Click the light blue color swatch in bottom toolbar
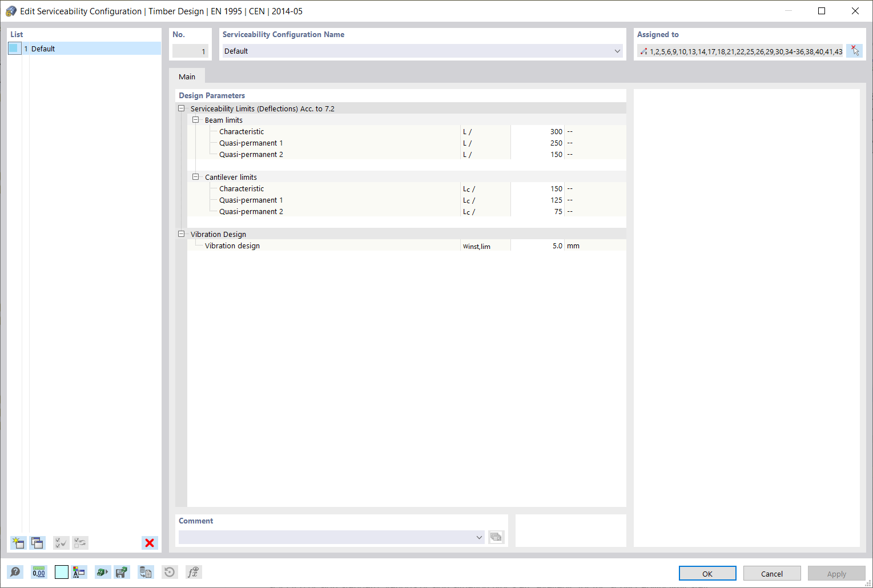The width and height of the screenshot is (873, 588). 61,571
